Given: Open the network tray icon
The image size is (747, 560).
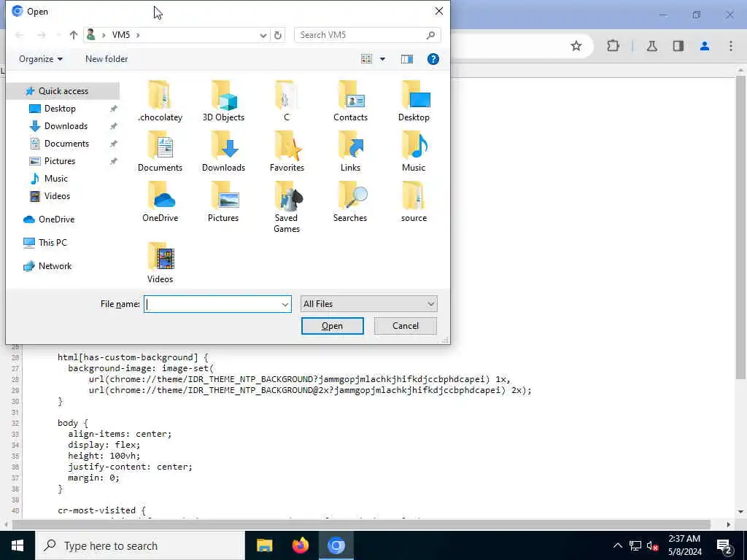Looking at the screenshot, I should coord(635,545).
